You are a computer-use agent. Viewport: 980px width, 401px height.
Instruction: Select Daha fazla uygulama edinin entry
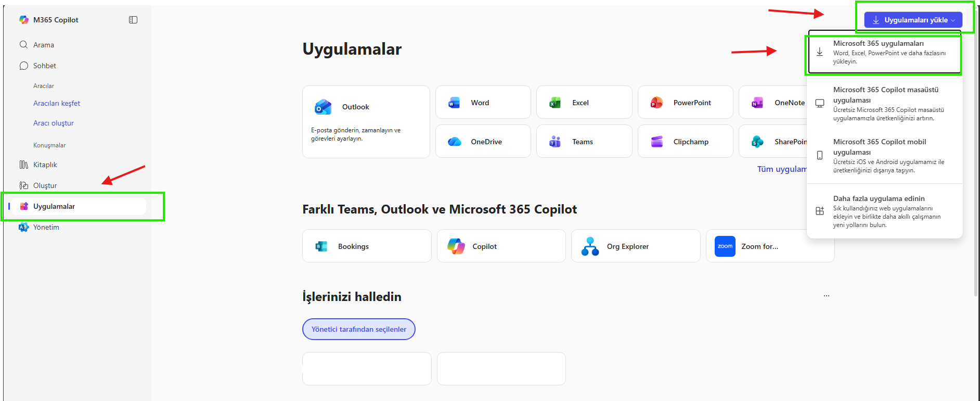coord(884,211)
